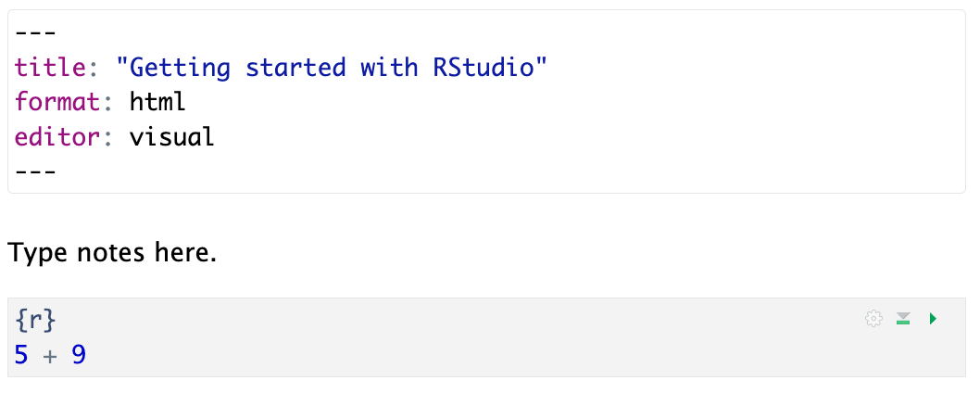980x393 pixels.
Task: Click the closing --- line of YAML header
Action: [35, 171]
